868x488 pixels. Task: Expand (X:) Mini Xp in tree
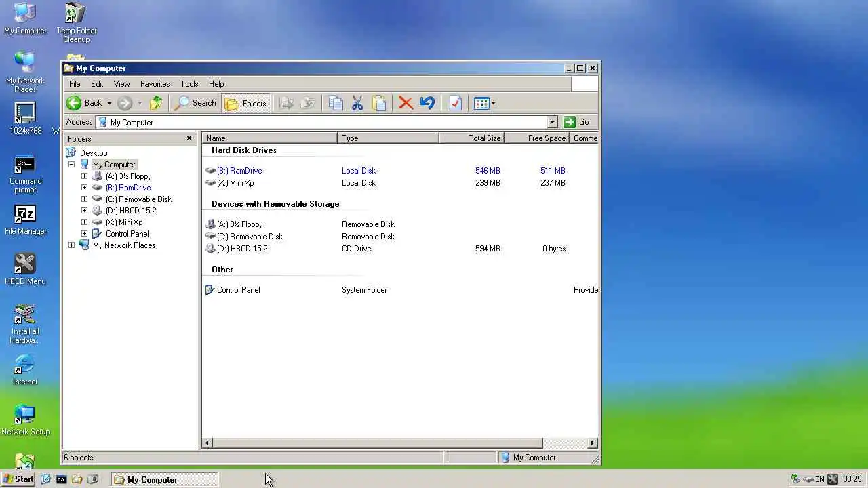[x=84, y=222]
